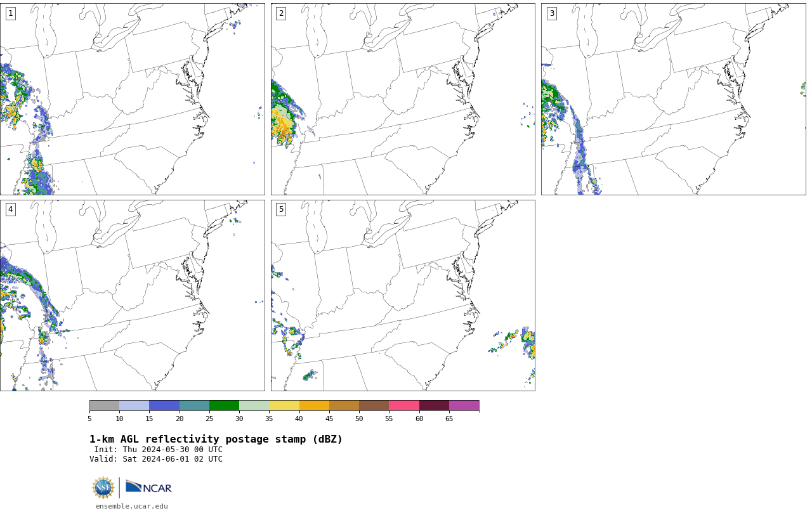Select the purple 65+ dBZ swatch
Screen dimensions: 812x513
click(x=464, y=406)
